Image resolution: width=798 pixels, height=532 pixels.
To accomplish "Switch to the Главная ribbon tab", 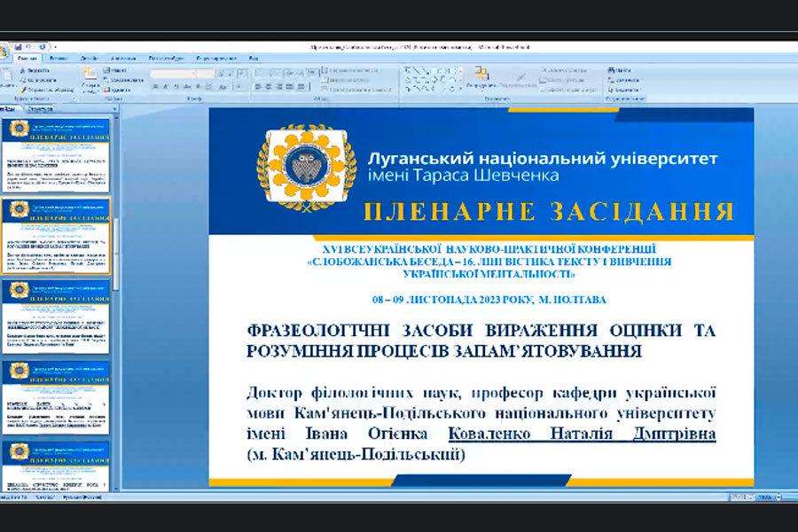I will tap(27, 59).
